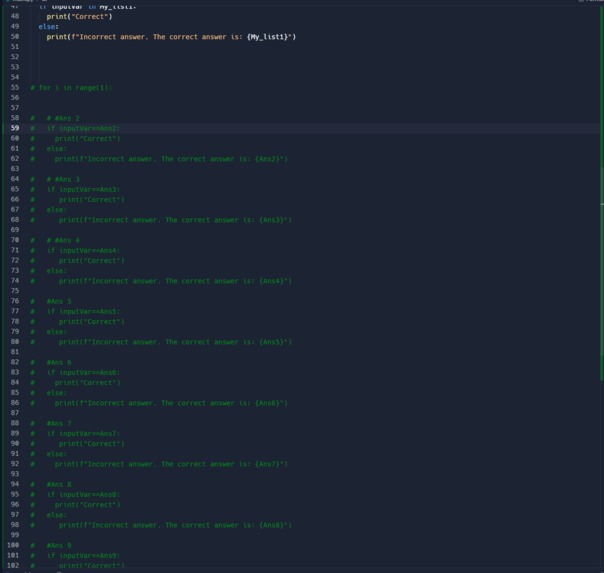Click the commented 'else:' on line 61
The height and width of the screenshot is (573, 604).
(57, 149)
